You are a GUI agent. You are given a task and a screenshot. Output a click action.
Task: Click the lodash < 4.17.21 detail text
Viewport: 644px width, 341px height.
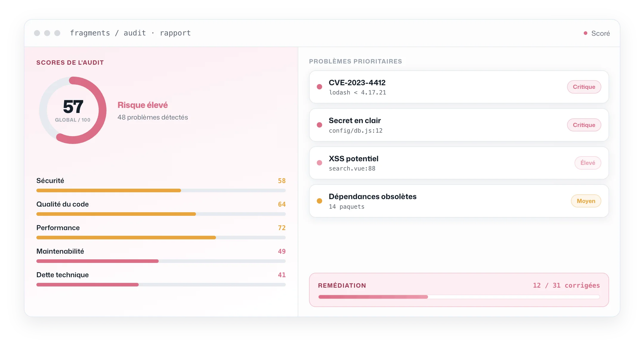[x=357, y=93]
